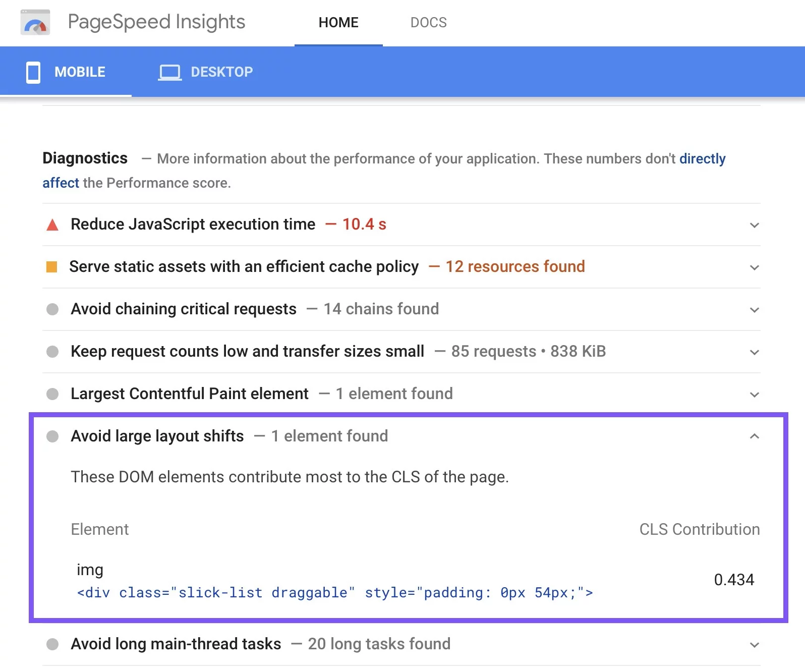Click '20 long tasks found' text
The width and height of the screenshot is (805, 672).
pos(379,644)
